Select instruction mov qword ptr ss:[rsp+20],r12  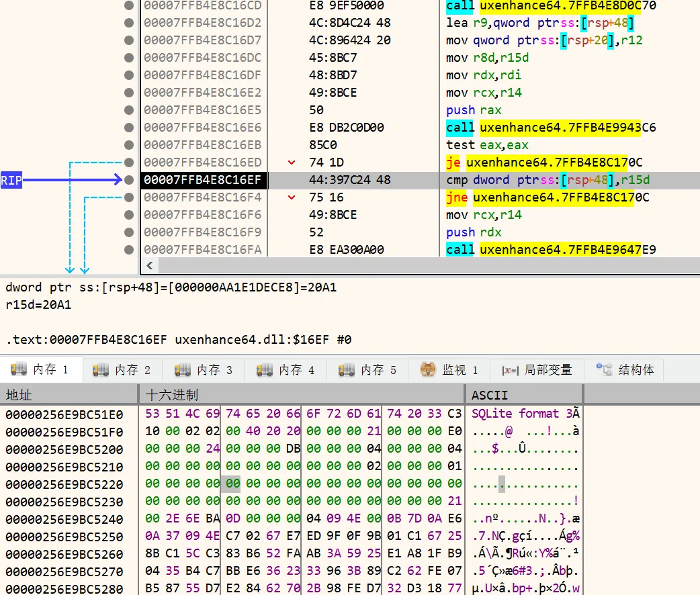click(x=544, y=40)
